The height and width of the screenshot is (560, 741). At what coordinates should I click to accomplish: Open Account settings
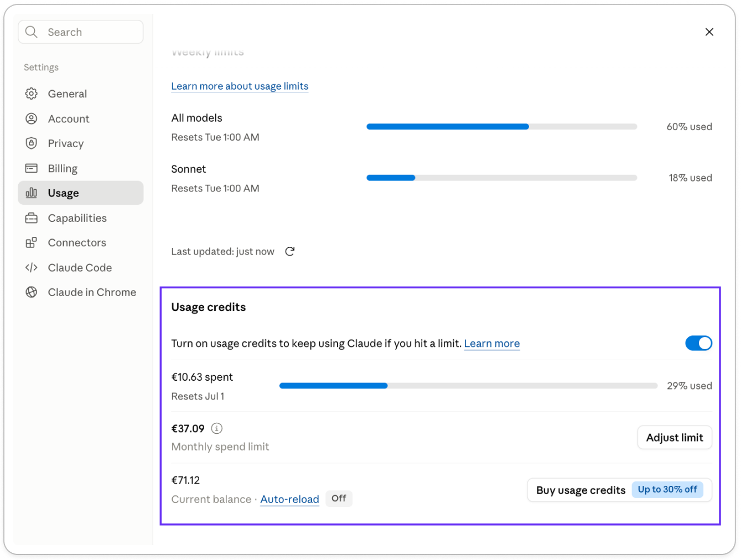(81, 118)
